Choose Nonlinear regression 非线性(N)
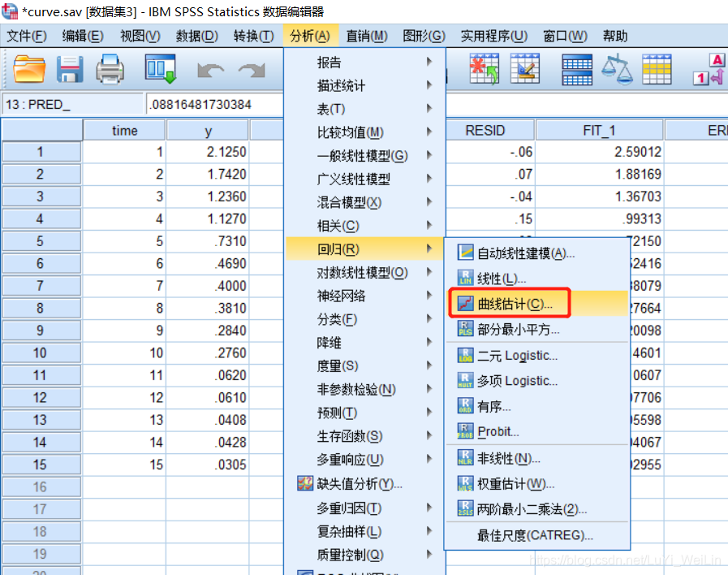This screenshot has width=728, height=575. [x=537, y=458]
